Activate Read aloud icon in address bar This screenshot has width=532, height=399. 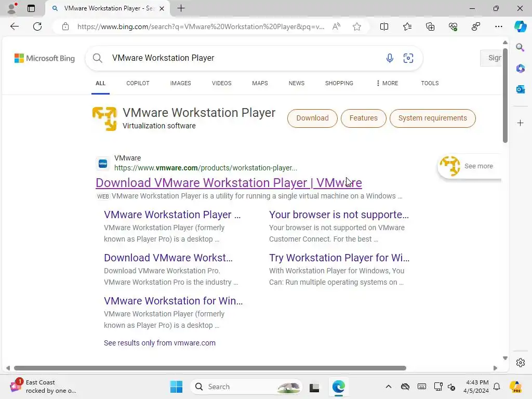tap(336, 26)
